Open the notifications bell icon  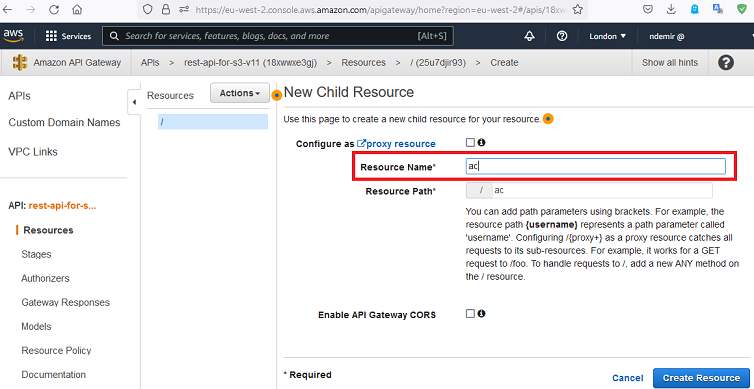pos(530,36)
